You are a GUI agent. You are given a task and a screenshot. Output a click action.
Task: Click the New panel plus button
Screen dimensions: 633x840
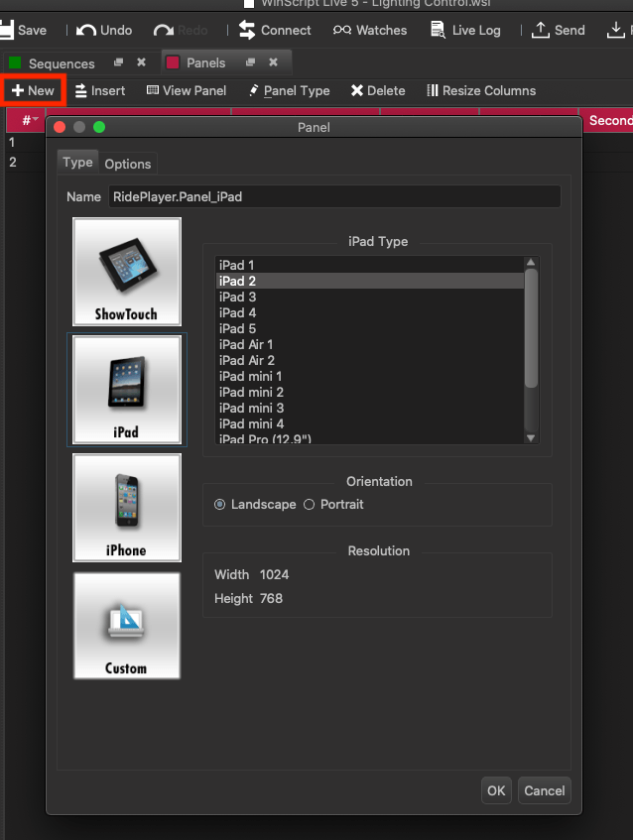33,90
